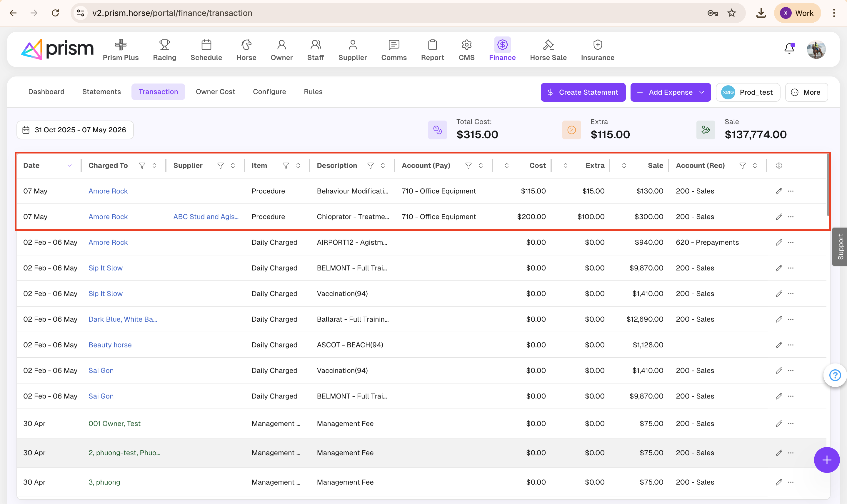The image size is (847, 504).
Task: Click the table vertical scrollbar
Action: pos(828,185)
